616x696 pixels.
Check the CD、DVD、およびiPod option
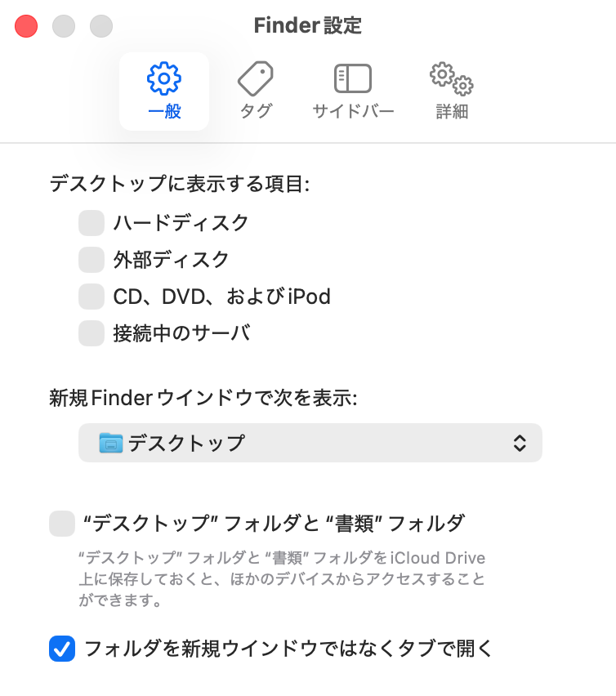click(92, 297)
